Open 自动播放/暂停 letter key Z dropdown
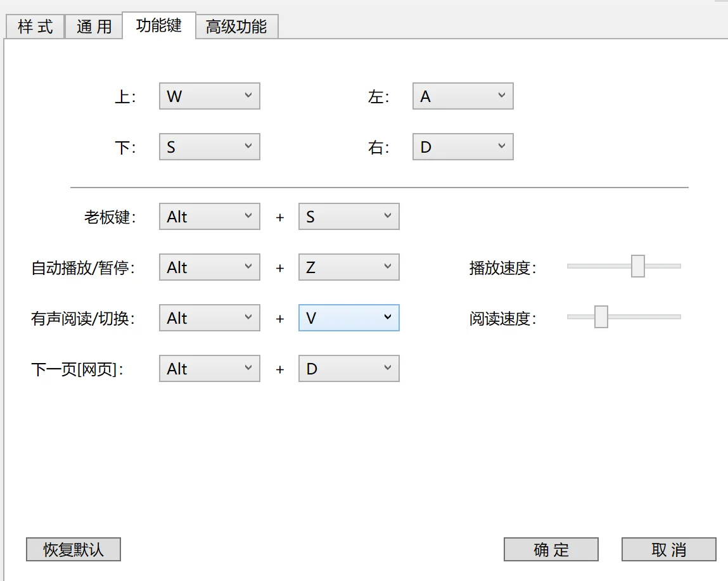Screen dimensions: 728x581 pyautogui.click(x=348, y=267)
